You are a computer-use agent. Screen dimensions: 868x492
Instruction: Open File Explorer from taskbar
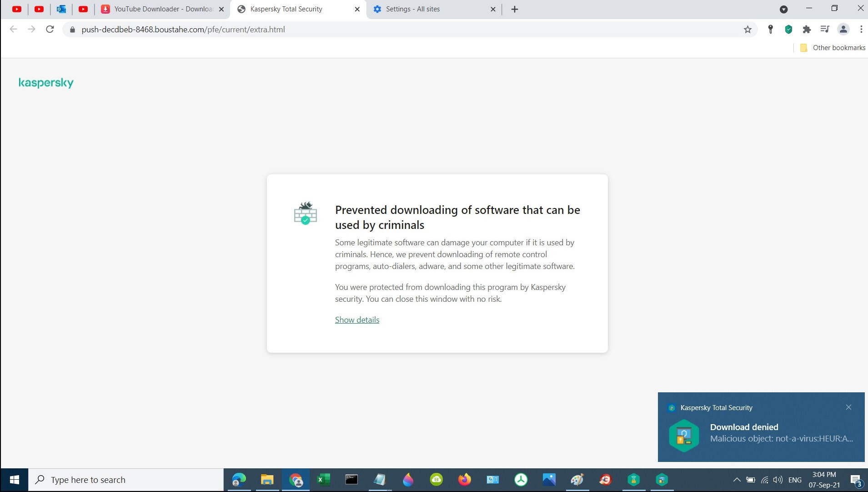267,480
